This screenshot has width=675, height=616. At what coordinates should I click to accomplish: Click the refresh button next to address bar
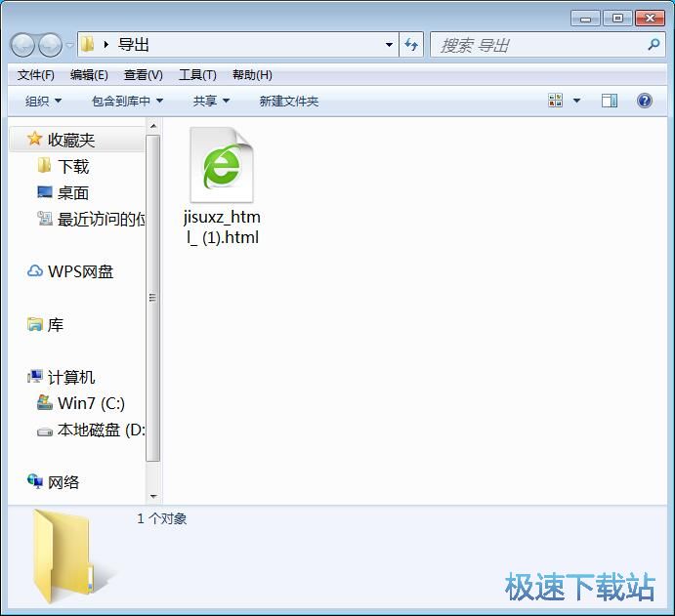point(411,44)
